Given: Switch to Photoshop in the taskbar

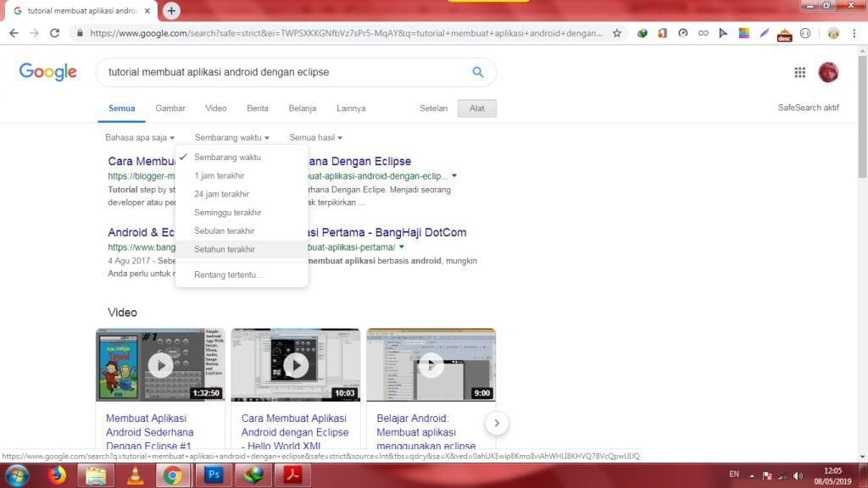Looking at the screenshot, I should point(214,475).
